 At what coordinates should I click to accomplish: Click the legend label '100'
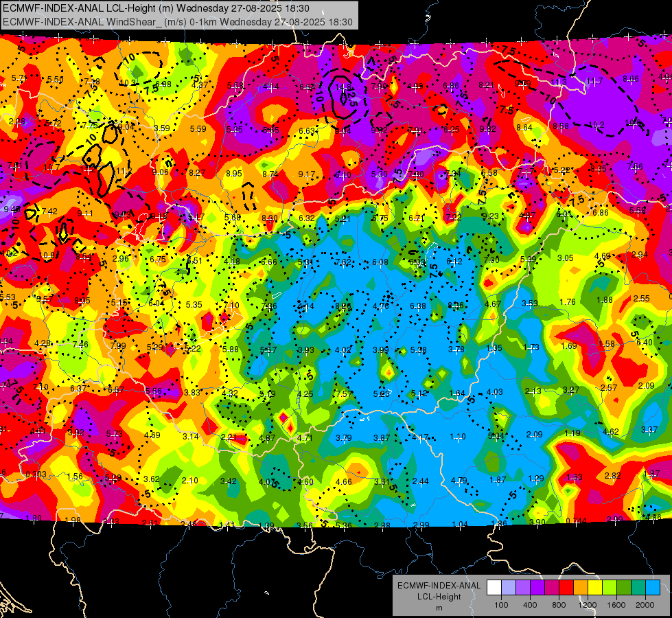coord(501,605)
